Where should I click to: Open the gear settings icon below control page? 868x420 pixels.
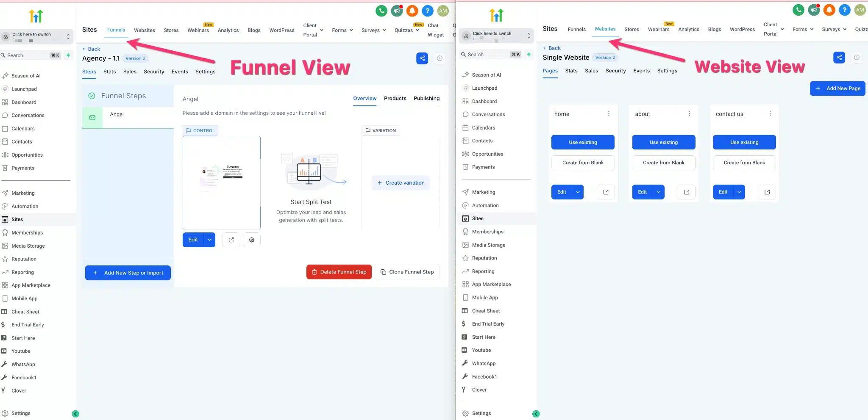pos(252,240)
